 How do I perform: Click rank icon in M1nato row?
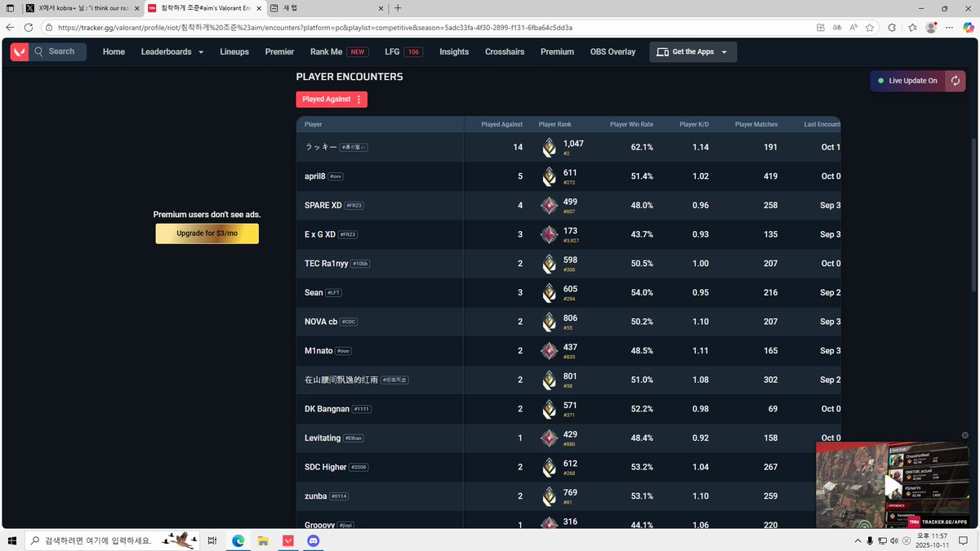(550, 351)
